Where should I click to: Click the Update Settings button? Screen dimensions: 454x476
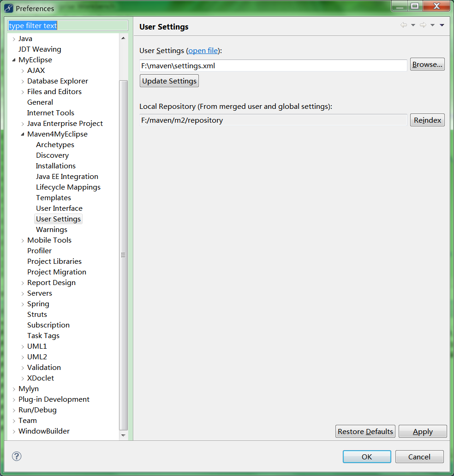[169, 81]
